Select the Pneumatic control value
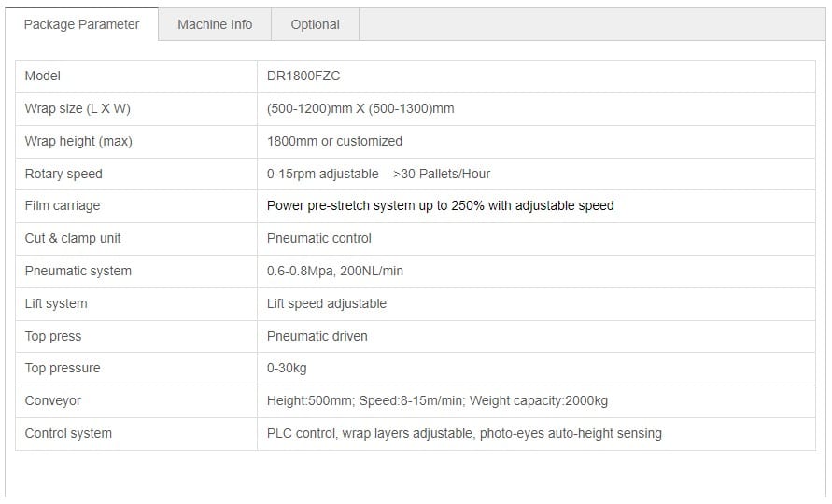832x504 pixels. coord(319,238)
